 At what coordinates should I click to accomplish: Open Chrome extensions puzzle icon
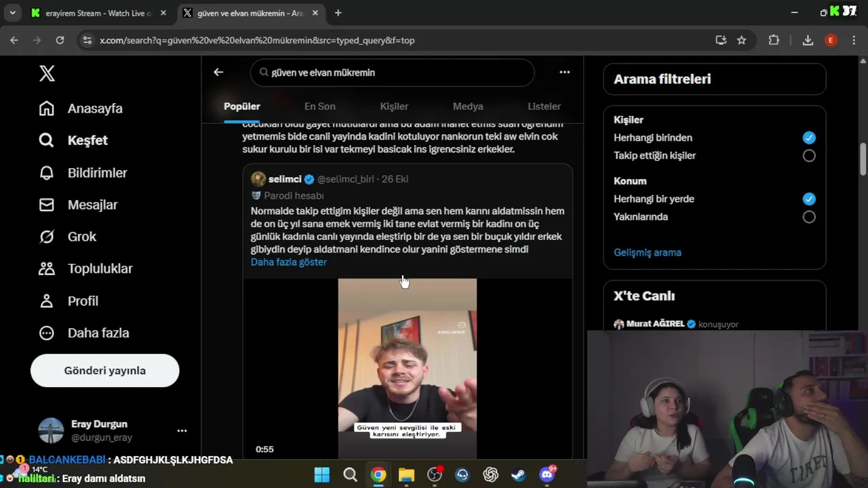[774, 40]
